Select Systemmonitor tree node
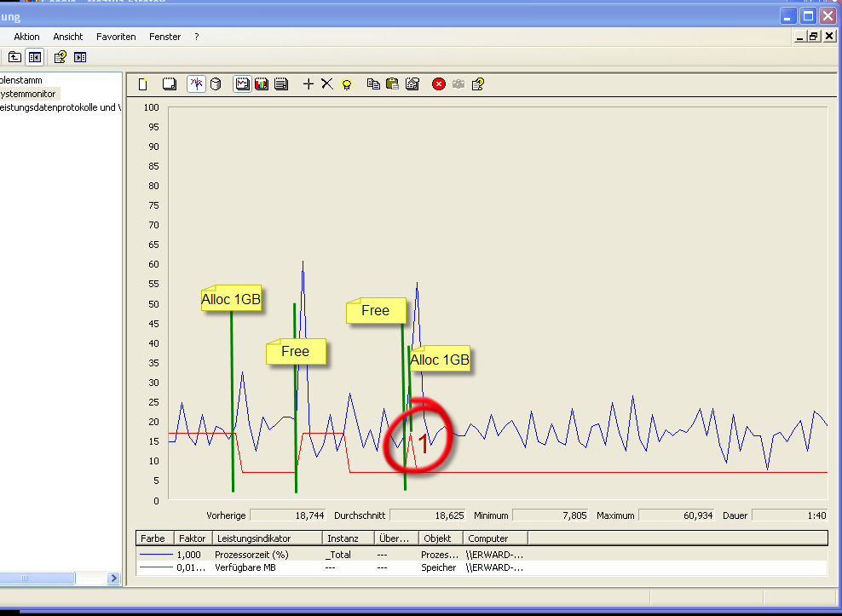This screenshot has height=616, width=842. 28,94
